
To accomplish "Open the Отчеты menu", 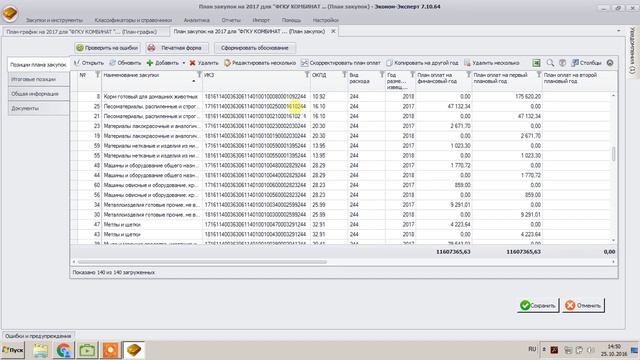I will click(x=231, y=20).
